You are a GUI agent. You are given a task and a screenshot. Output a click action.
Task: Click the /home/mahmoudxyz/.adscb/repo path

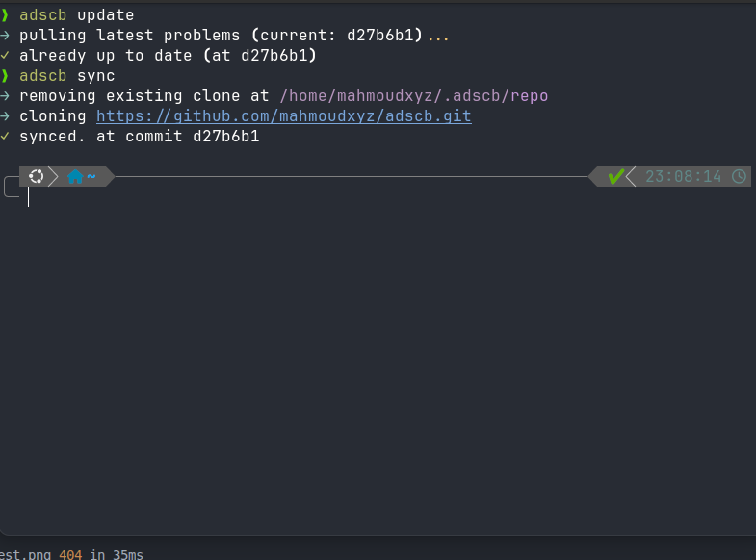[413, 96]
